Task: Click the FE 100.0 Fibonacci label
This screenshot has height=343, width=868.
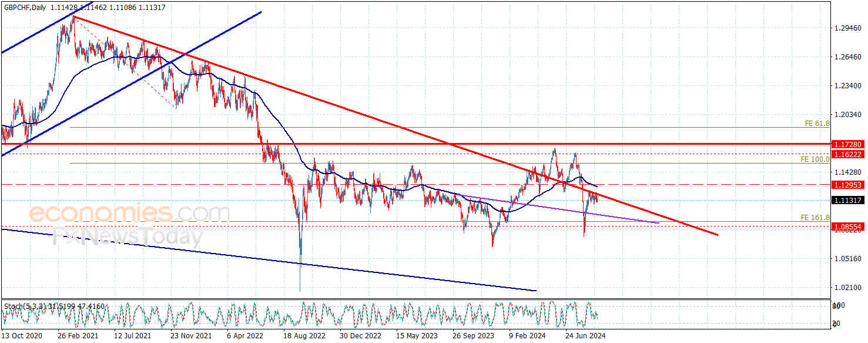Action: click(x=816, y=159)
